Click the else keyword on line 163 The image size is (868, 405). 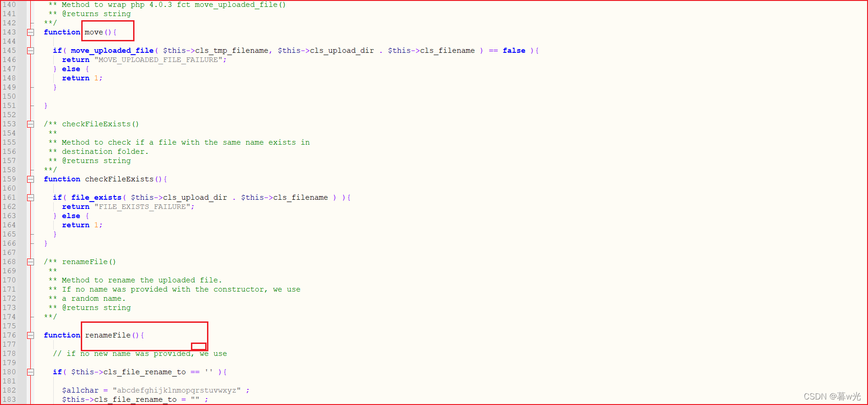(71, 216)
